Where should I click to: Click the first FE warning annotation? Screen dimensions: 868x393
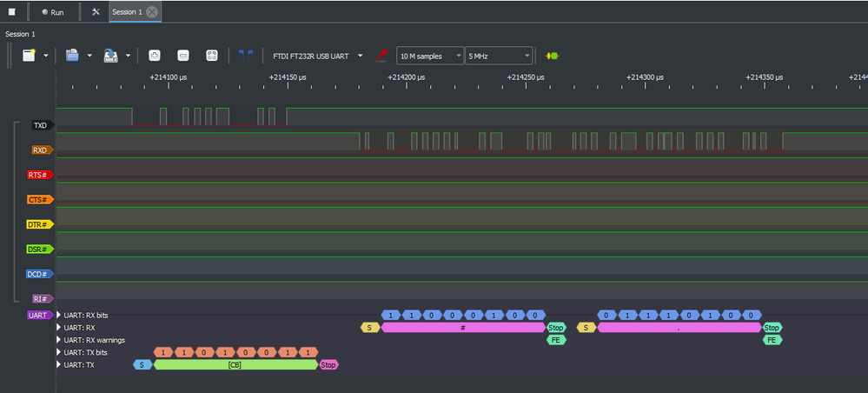tap(556, 340)
